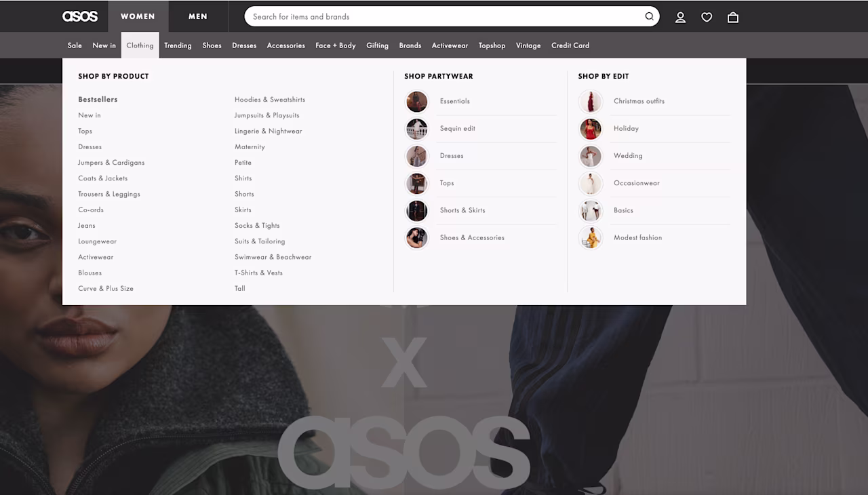
Task: Click the ASOS logo
Action: pyautogui.click(x=80, y=16)
